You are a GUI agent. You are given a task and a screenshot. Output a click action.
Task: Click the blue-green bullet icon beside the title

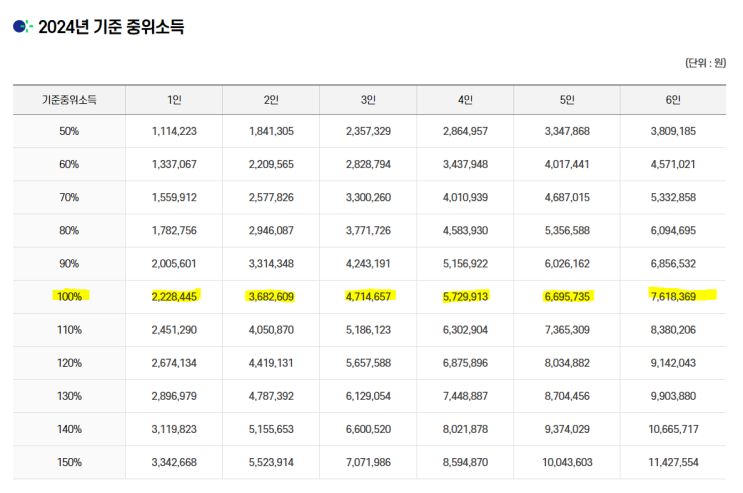point(22,27)
